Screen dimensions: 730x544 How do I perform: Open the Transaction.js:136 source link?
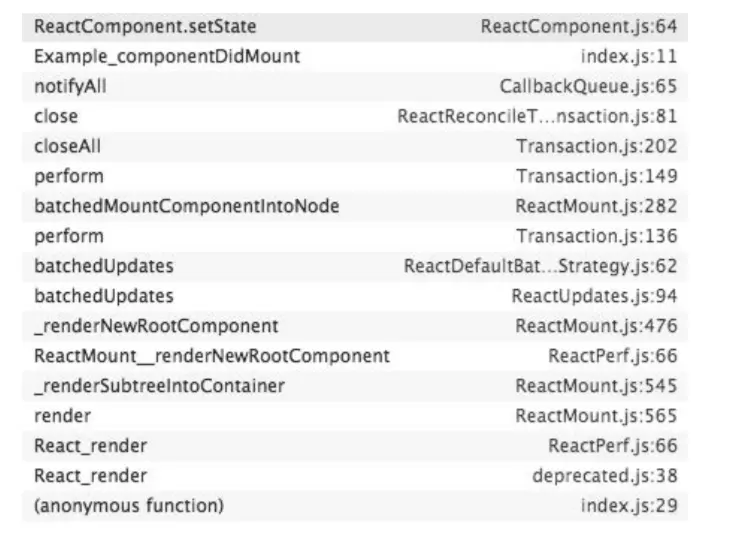click(596, 236)
